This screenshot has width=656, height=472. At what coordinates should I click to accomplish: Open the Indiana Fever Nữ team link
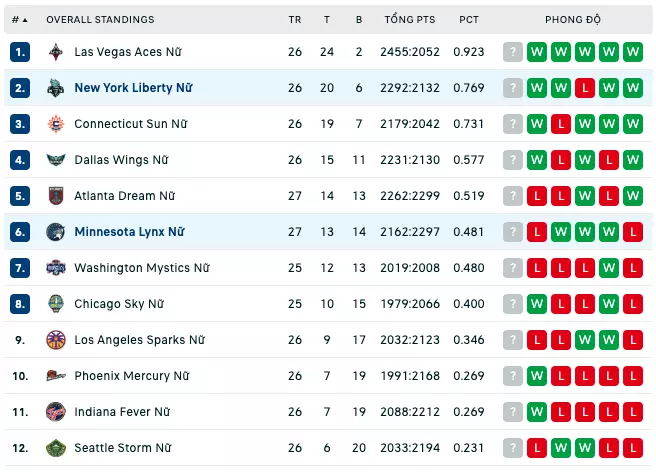tap(123, 412)
